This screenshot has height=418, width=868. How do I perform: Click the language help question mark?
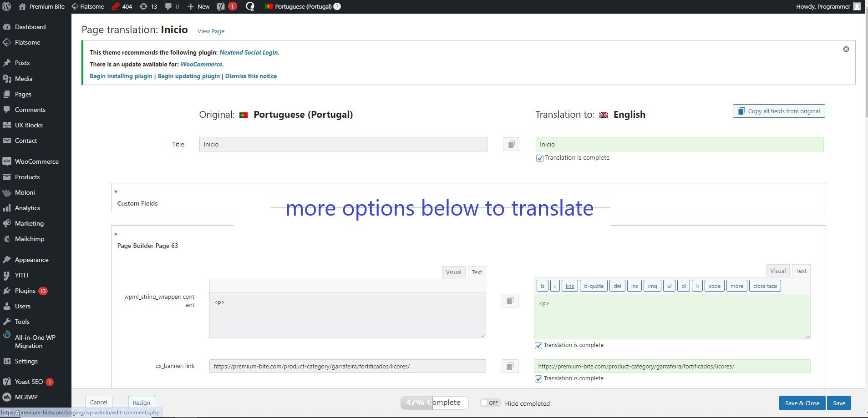click(337, 6)
